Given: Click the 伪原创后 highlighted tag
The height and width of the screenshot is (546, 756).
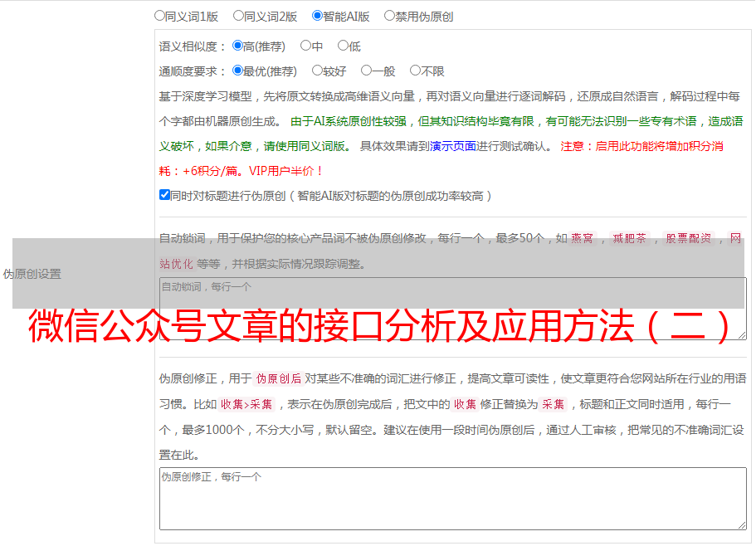Looking at the screenshot, I should click(x=279, y=378).
